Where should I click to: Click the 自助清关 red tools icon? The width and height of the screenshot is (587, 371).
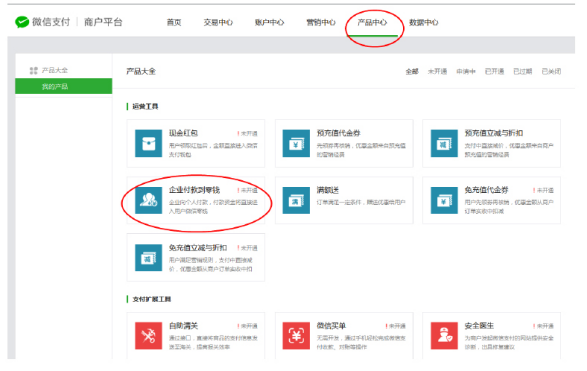(149, 335)
